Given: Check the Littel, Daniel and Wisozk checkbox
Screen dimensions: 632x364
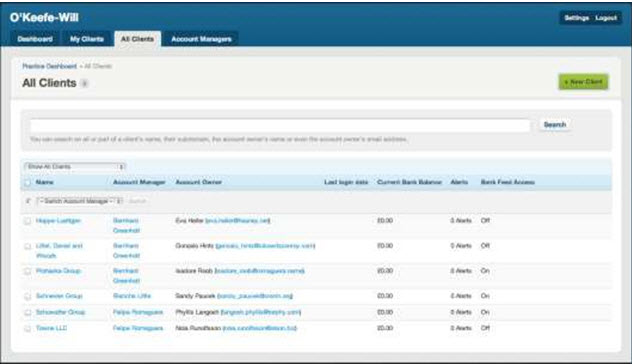Looking at the screenshot, I should click(27, 246).
